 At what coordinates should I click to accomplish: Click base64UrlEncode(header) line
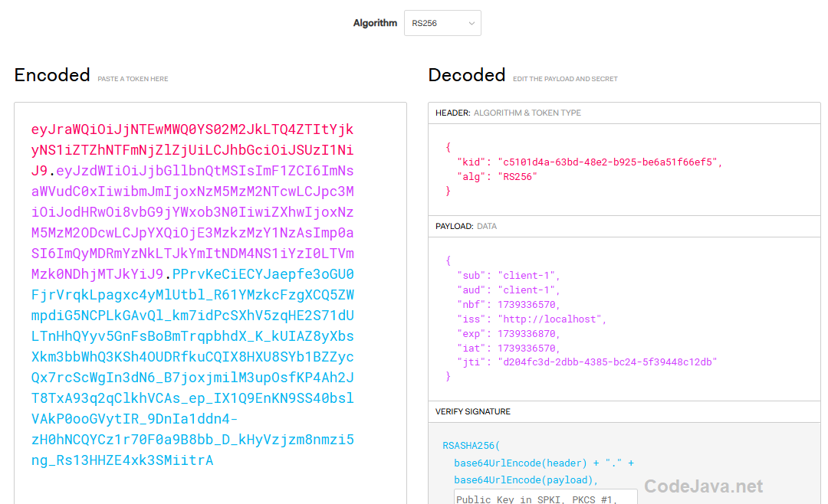coord(544,463)
